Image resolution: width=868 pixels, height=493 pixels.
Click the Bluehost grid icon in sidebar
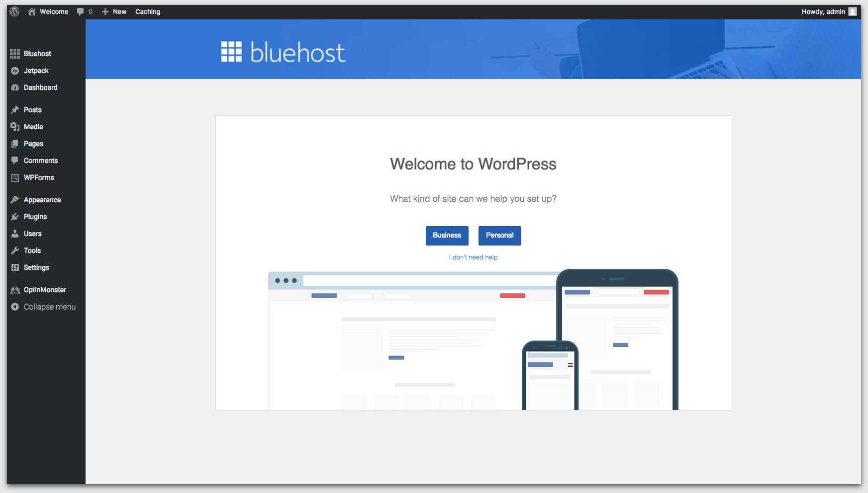coord(15,54)
